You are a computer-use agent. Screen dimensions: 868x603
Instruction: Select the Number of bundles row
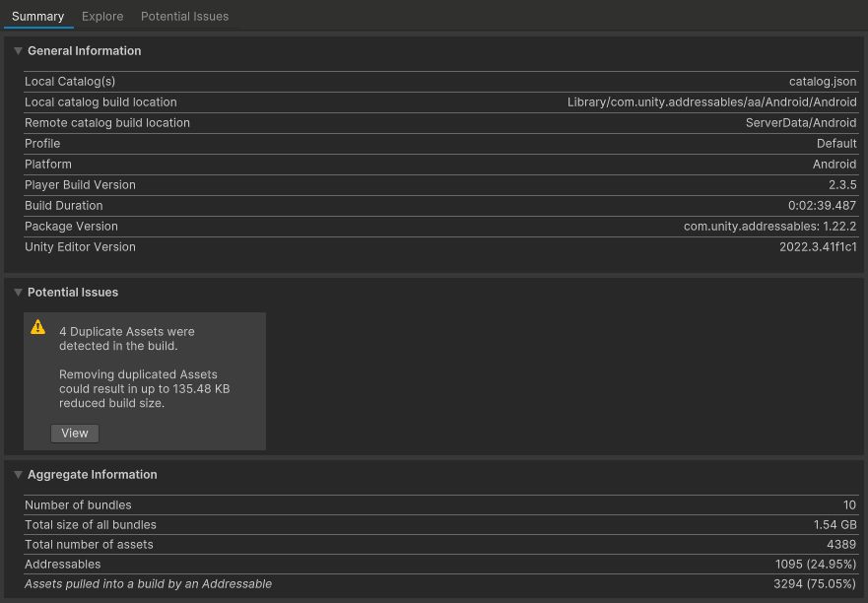tap(440, 505)
